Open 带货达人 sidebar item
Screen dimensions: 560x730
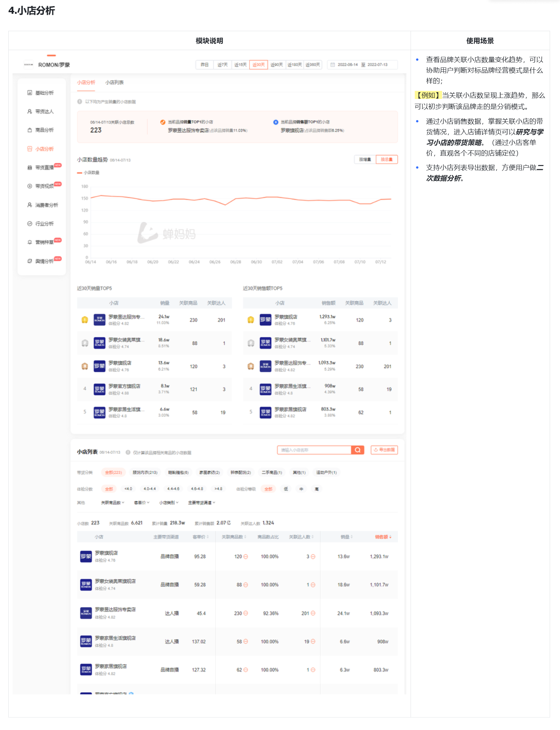tap(40, 111)
